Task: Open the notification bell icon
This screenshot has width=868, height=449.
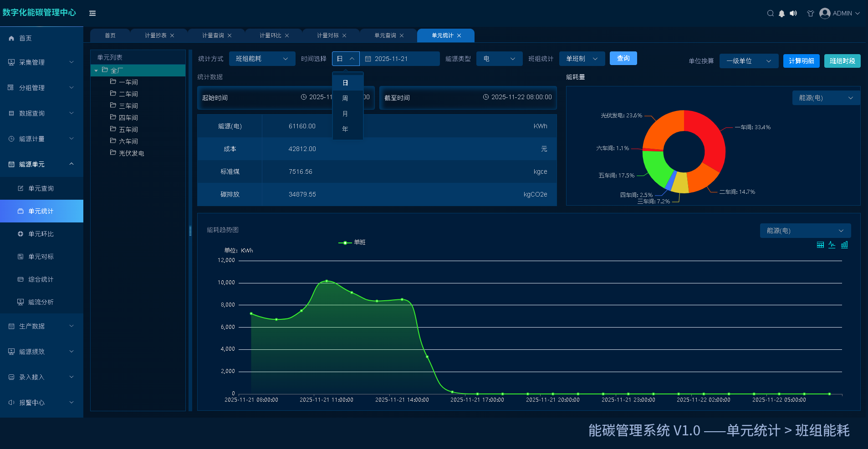Action: (x=781, y=13)
